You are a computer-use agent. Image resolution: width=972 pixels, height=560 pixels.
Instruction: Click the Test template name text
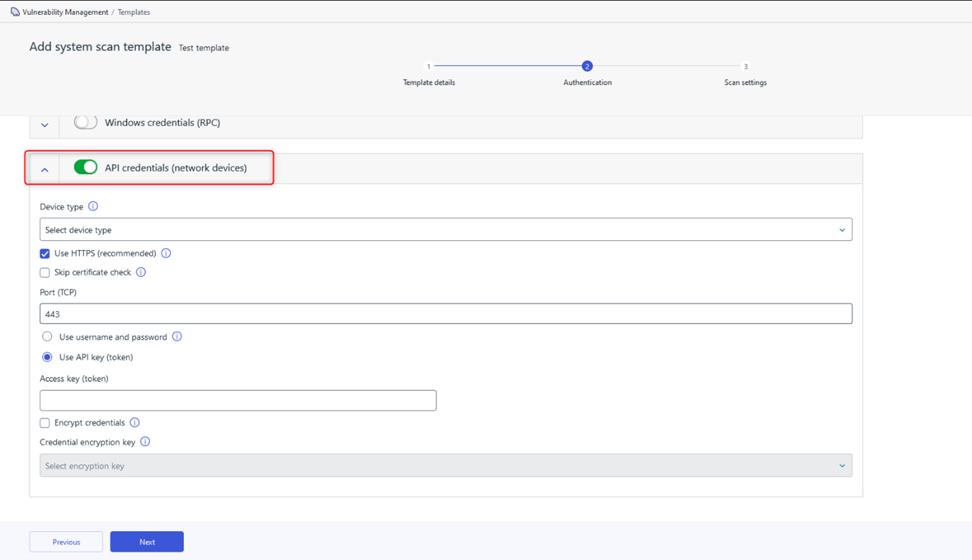coord(204,48)
